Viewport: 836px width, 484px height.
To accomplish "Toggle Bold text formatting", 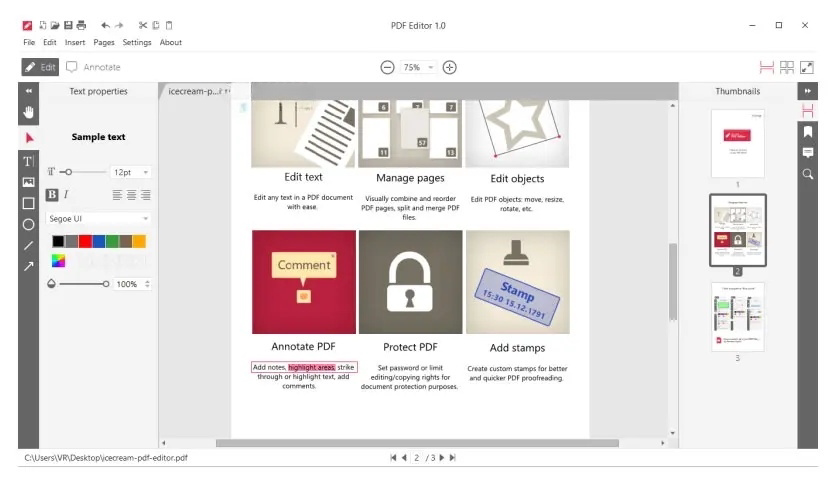I will (52, 195).
